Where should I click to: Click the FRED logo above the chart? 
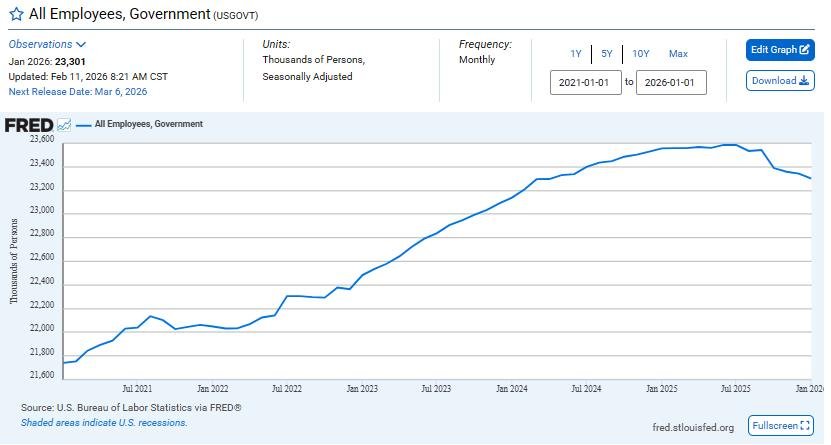click(28, 125)
